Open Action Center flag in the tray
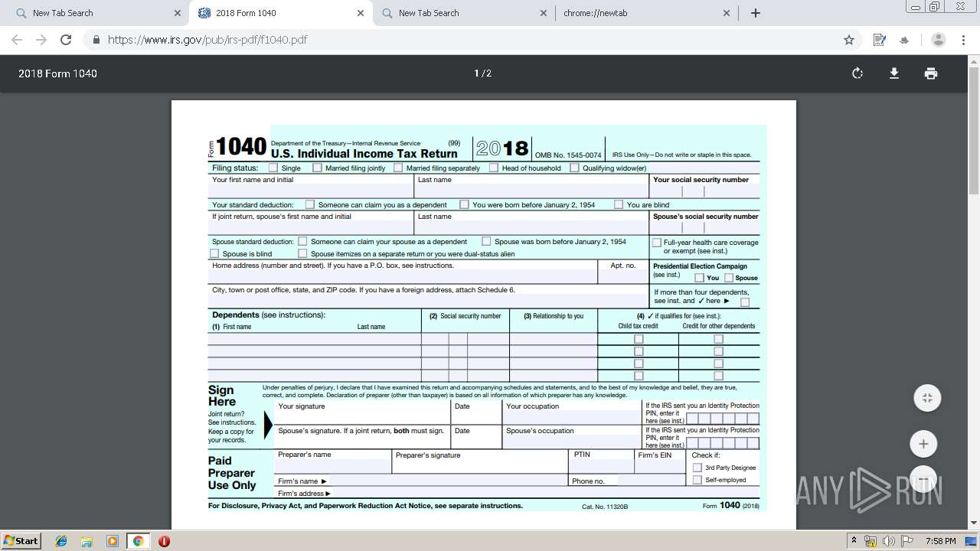Screen dimensions: 980x551 [x=907, y=541]
